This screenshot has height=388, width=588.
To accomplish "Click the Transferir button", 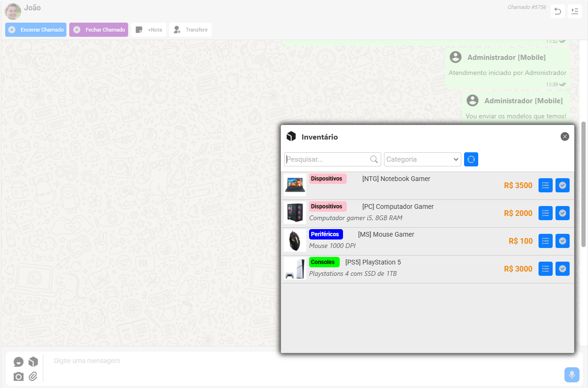I will click(x=190, y=30).
